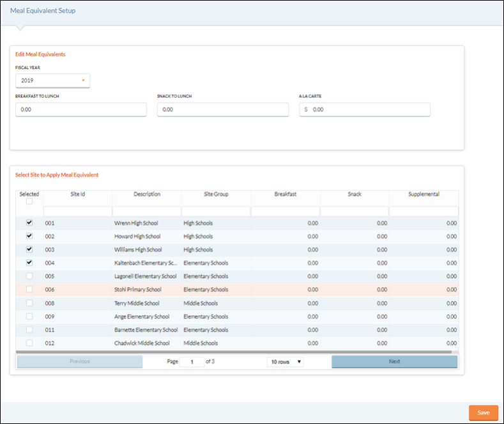Uncheck the Williams High School checkbox
Screen dimensions: 504x424
(29, 249)
